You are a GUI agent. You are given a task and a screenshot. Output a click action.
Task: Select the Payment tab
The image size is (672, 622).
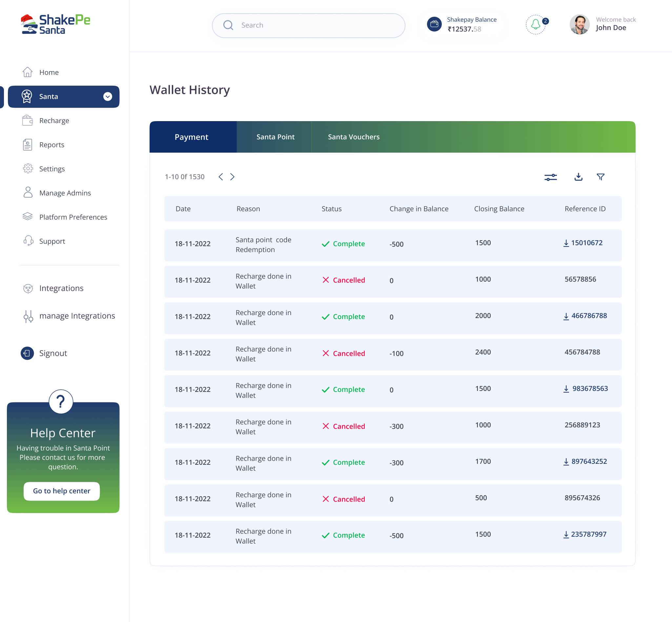click(x=192, y=137)
